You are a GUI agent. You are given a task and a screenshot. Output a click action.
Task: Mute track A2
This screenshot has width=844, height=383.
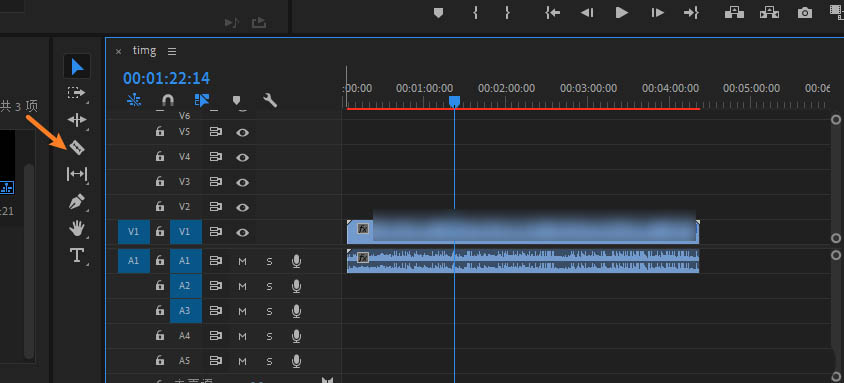(242, 286)
